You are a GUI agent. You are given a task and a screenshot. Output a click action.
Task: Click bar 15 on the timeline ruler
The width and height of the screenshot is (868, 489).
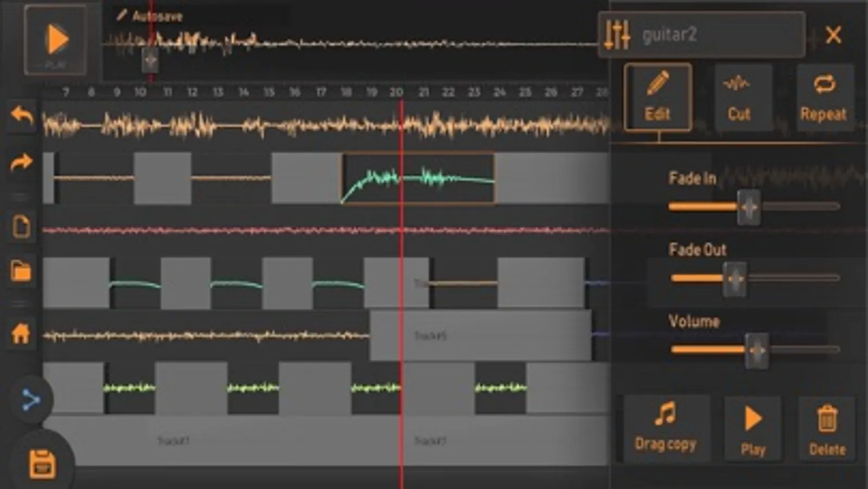pyautogui.click(x=269, y=92)
